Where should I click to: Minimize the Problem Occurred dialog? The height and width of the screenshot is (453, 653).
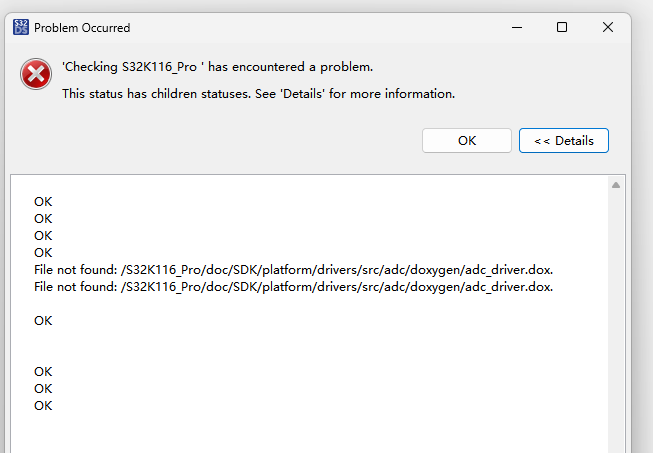pyautogui.click(x=516, y=28)
